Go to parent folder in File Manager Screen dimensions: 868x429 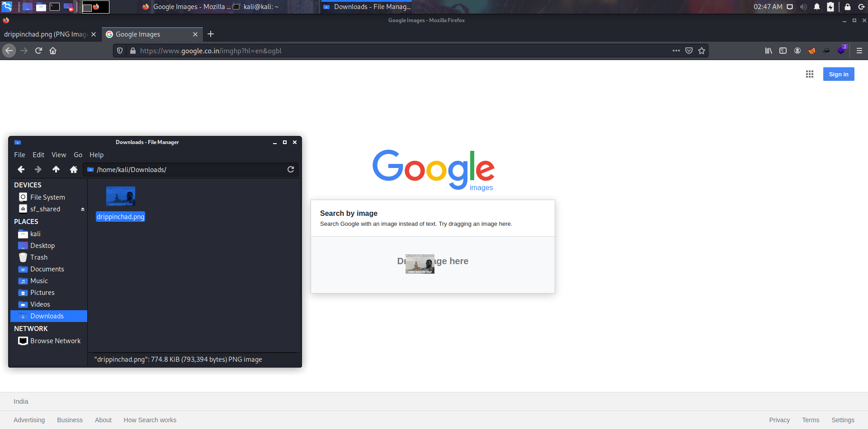pyautogui.click(x=56, y=169)
